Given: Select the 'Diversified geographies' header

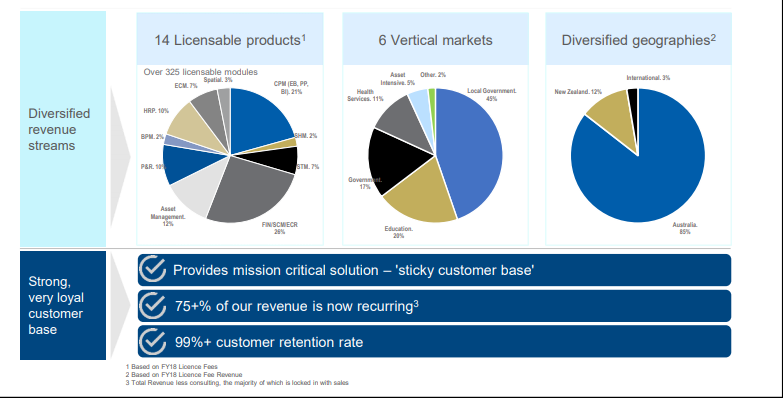Looking at the screenshot, I should (x=638, y=39).
